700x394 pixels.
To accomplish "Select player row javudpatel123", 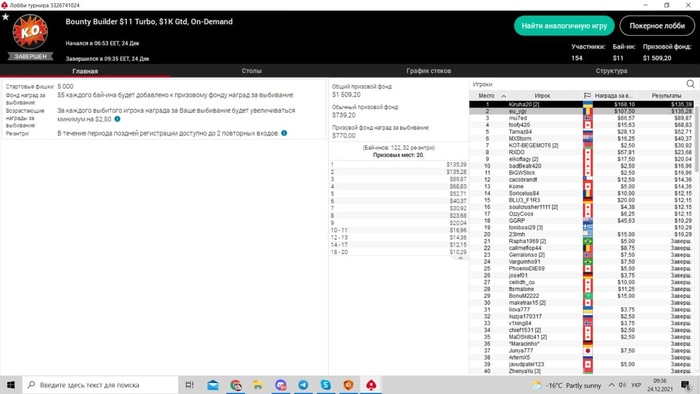I will click(582, 364).
